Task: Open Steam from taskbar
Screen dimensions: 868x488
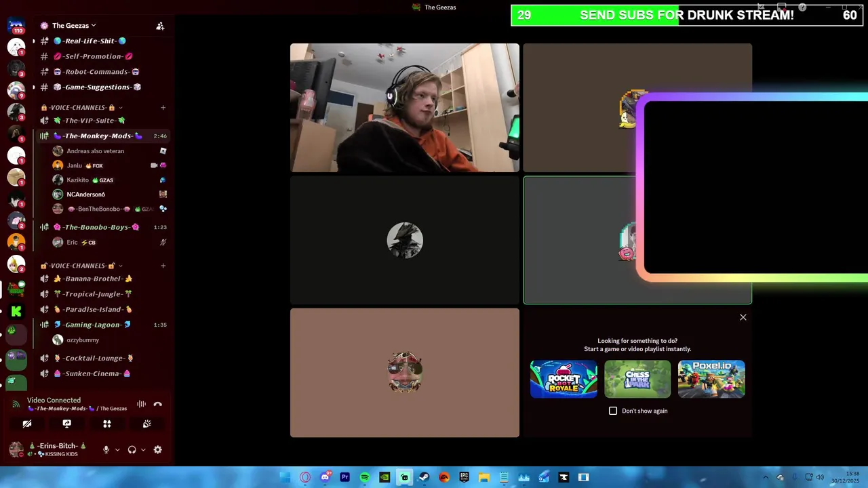Action: (425, 477)
